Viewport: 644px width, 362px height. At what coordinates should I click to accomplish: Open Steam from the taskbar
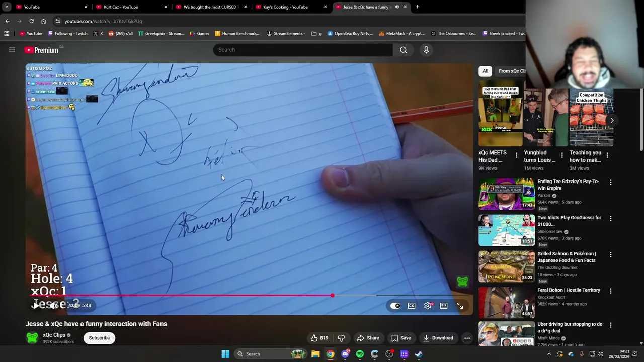pos(419,354)
